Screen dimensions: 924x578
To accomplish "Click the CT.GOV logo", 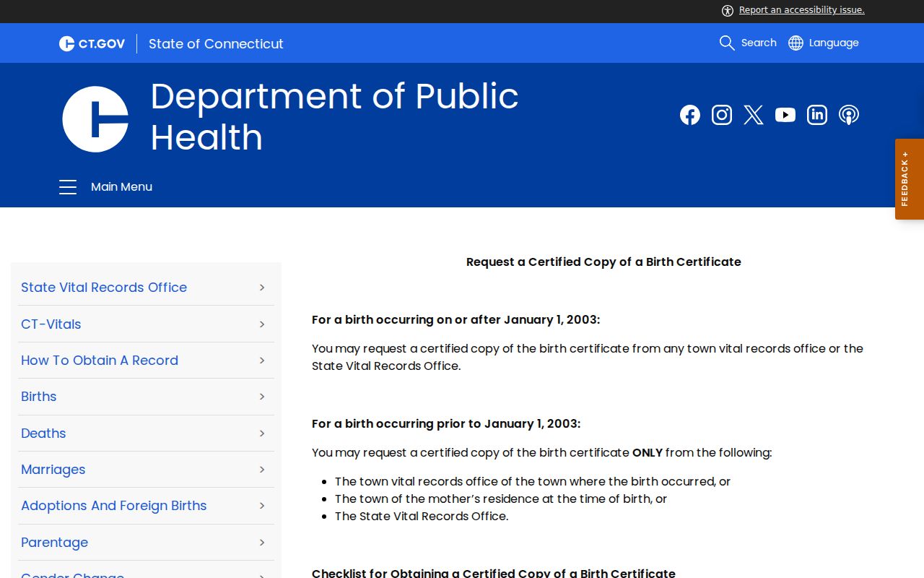I will click(x=92, y=43).
